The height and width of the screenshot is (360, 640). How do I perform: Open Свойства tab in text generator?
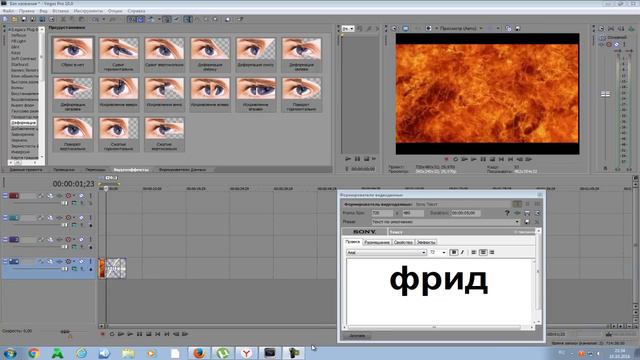coord(403,242)
